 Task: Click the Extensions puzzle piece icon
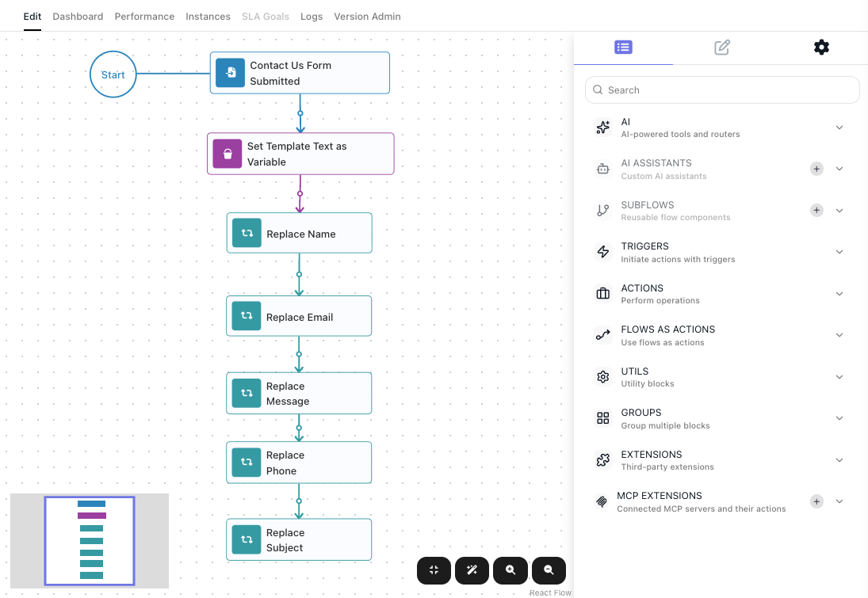[602, 459]
